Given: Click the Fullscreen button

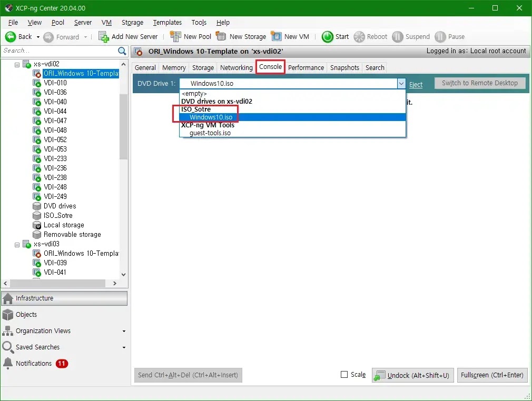Looking at the screenshot, I should click(492, 375).
